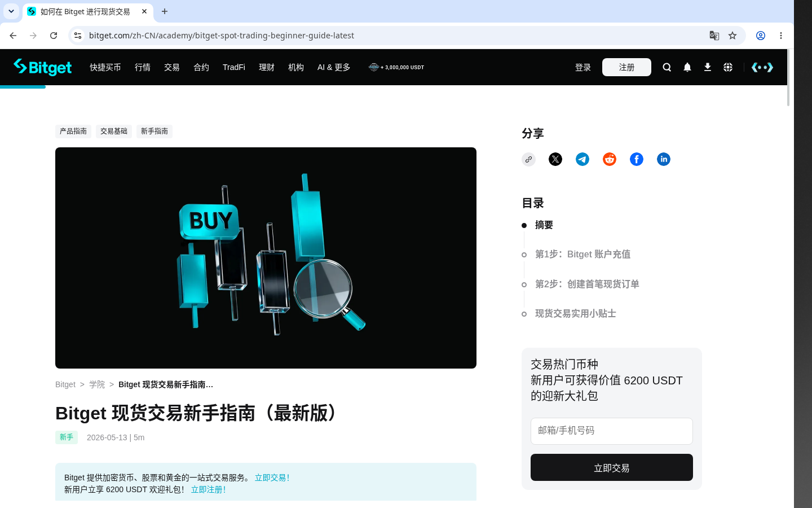Viewport: 812px width, 508px height.
Task: Click the black 立即交易 button
Action: 612,467
